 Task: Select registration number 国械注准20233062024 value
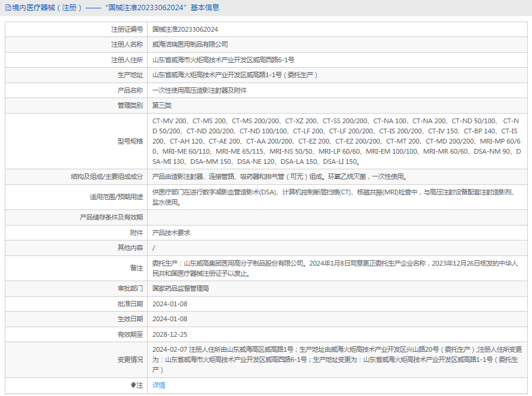tap(185, 29)
